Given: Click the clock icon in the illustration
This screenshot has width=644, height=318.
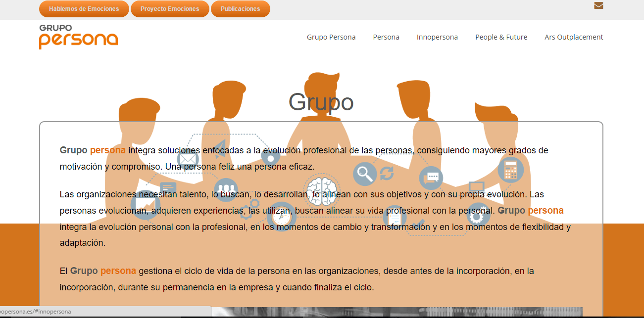Looking at the screenshot, I should [281, 216].
